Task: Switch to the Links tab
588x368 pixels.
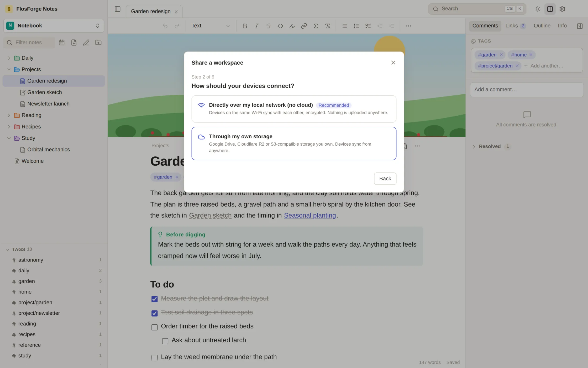Action: click(516, 26)
